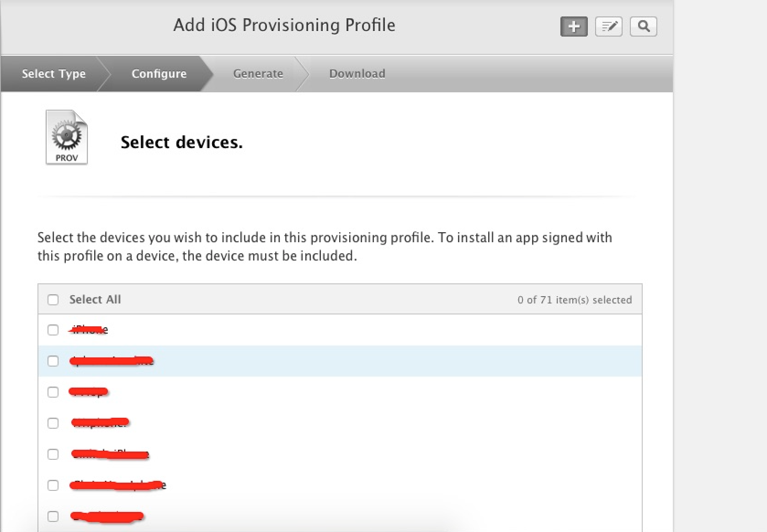This screenshot has height=532, width=767.
Task: Click the Select devices heading
Action: point(181,142)
